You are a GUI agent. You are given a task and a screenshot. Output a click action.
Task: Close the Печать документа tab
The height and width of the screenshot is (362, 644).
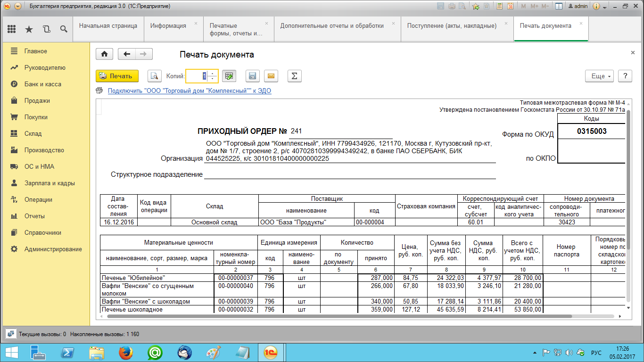coord(581,23)
